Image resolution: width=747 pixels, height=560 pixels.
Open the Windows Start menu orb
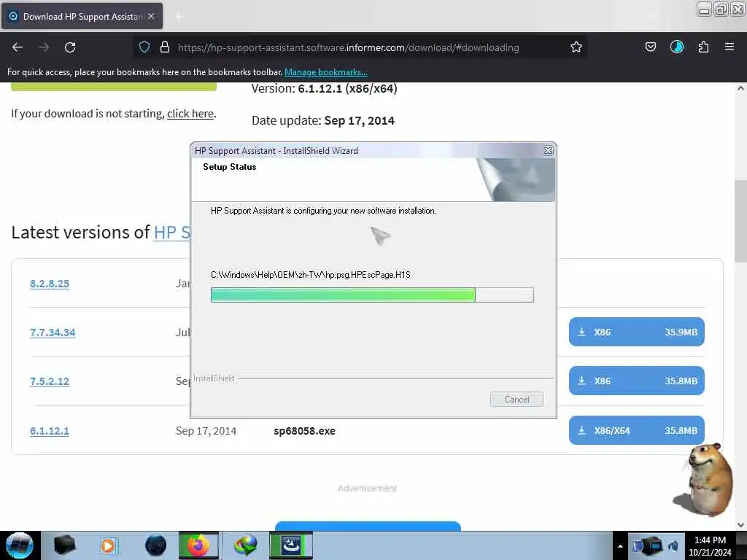pos(19,545)
